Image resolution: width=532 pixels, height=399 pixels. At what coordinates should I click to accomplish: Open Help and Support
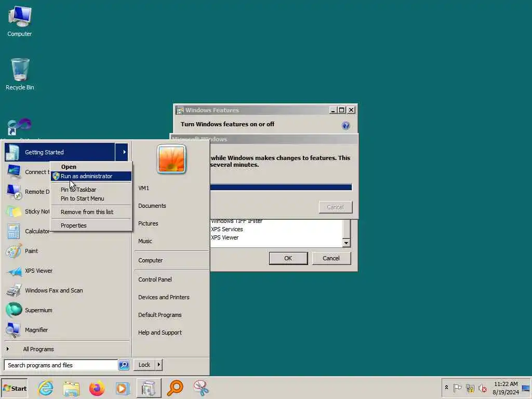[160, 332]
